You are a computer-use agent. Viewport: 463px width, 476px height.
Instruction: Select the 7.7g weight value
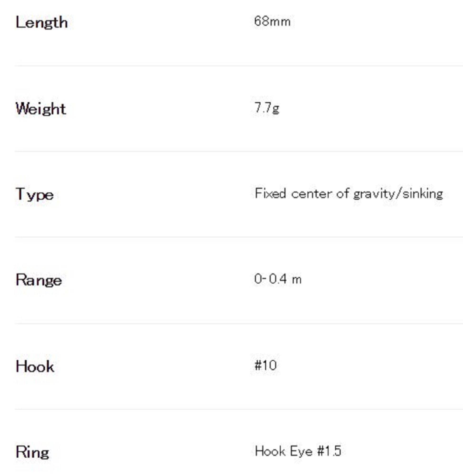coord(267,108)
